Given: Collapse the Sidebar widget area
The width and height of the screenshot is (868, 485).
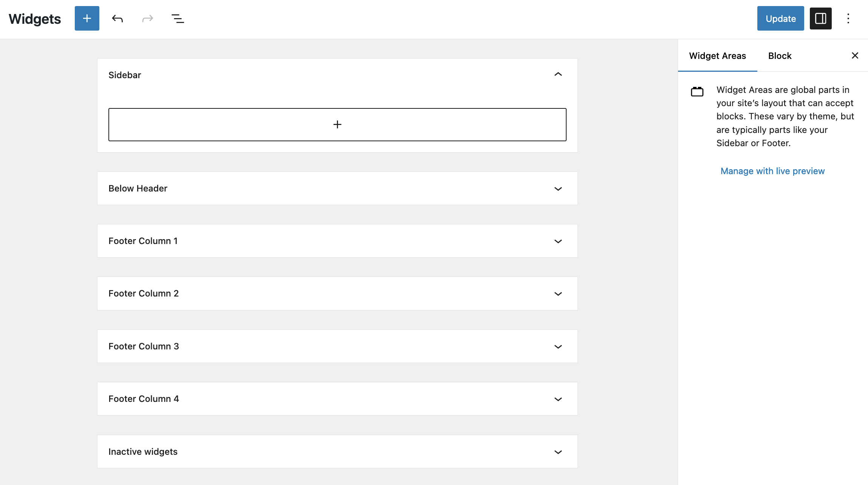Looking at the screenshot, I should pos(558,74).
